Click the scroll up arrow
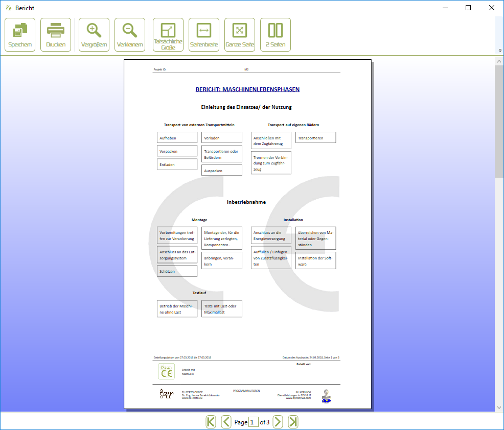The height and width of the screenshot is (430, 504). (x=499, y=61)
